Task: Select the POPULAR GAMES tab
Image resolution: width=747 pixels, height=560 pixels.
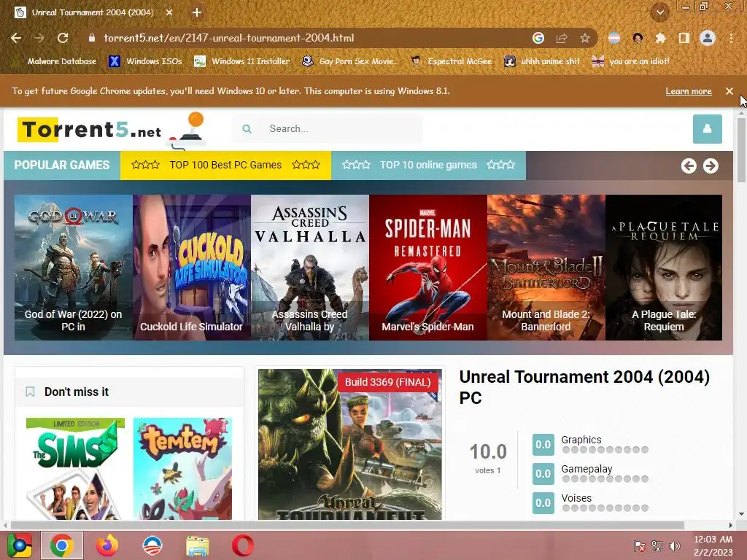Action: [62, 166]
